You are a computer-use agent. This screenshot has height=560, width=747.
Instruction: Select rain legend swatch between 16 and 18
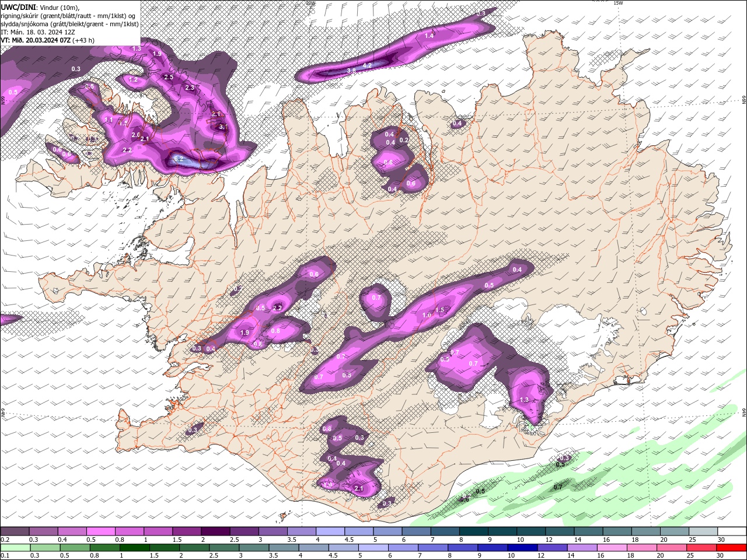pos(612,548)
